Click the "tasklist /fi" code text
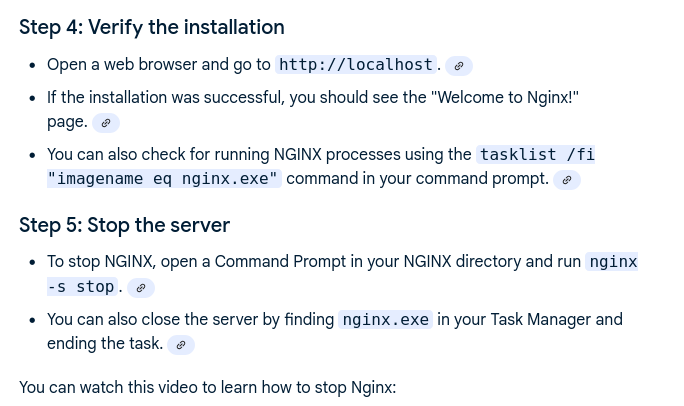Screen dimensions: 684x406 537,155
